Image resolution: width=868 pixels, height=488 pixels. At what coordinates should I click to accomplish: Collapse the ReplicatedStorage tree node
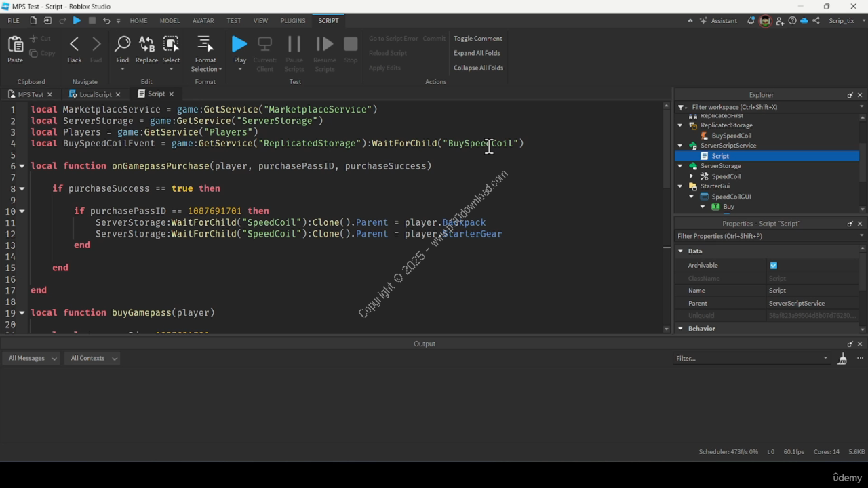[680, 125]
